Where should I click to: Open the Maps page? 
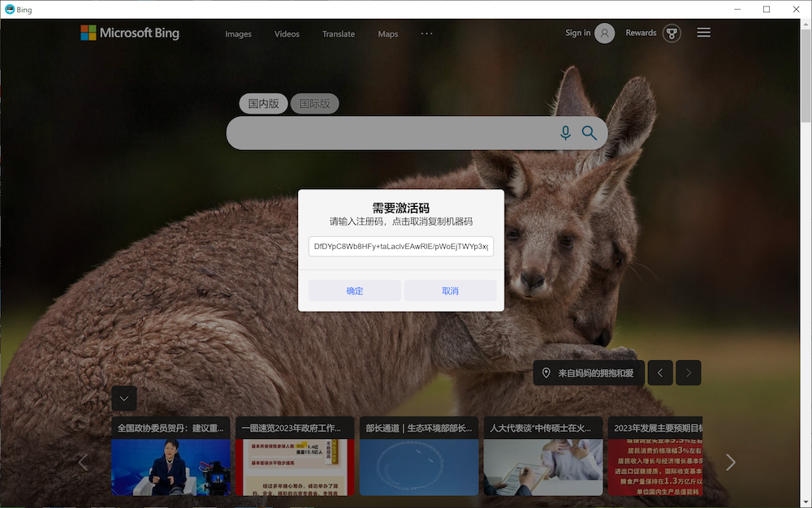point(388,34)
